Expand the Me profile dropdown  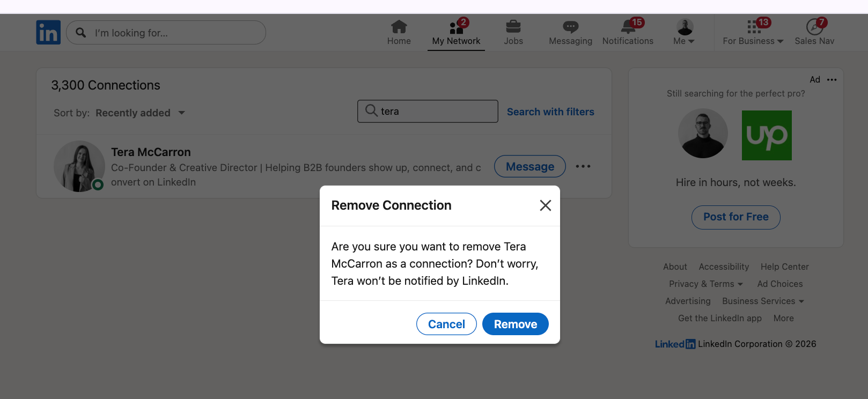[685, 32]
